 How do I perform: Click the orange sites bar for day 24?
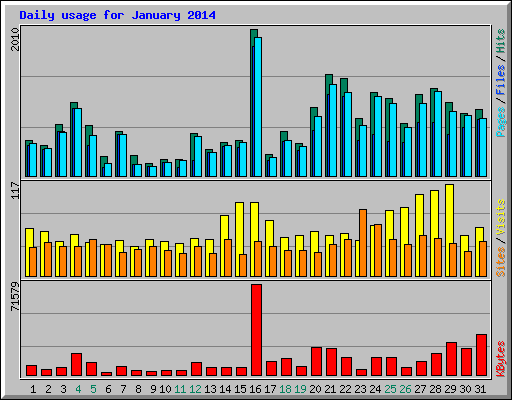click(x=378, y=250)
